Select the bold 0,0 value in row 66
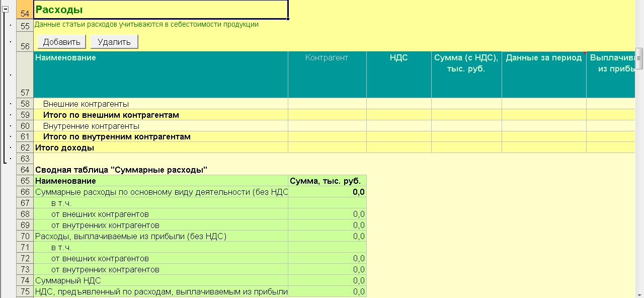644x298 pixels. click(x=327, y=192)
